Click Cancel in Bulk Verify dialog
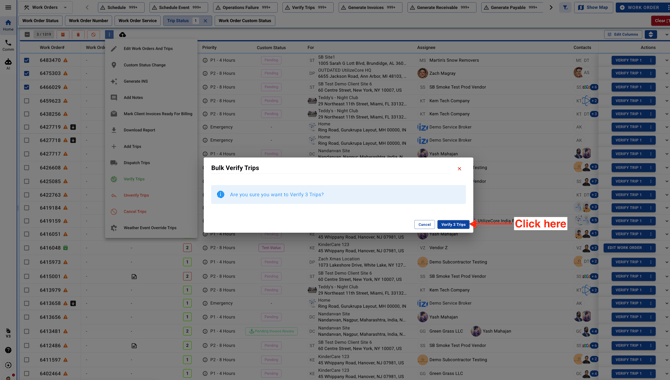Screen dimensions: 670x380 (x=424, y=224)
